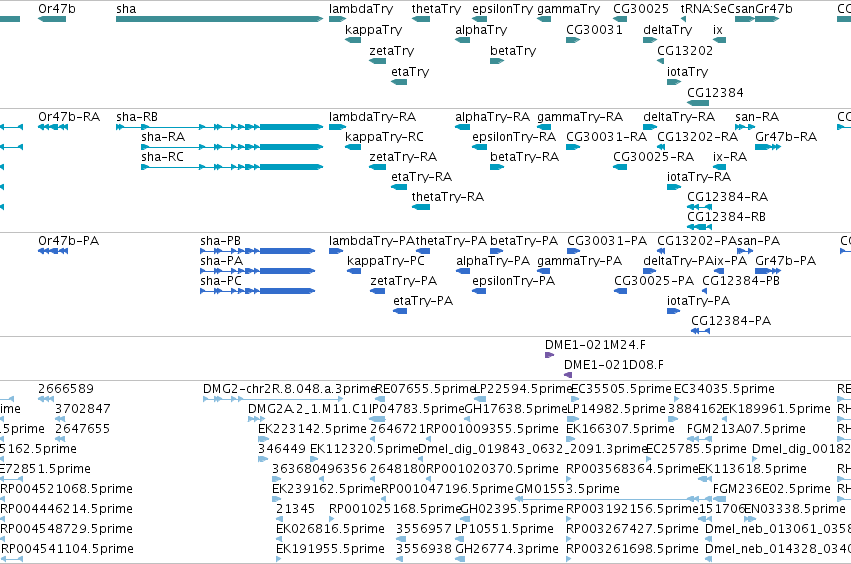Screen dimensions: 851x564
Task: Click the ix gene label
Action: pos(717,30)
